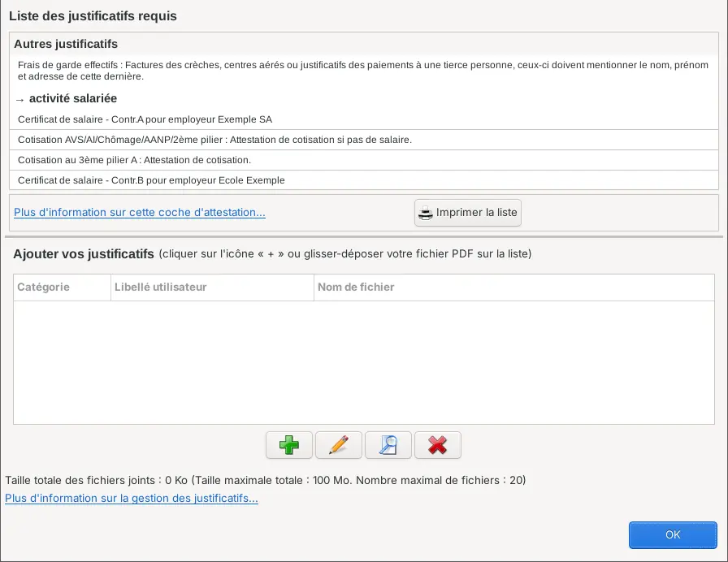Click the pencil edit justificatif icon
Viewport: 728px width, 562px height.
[339, 445]
